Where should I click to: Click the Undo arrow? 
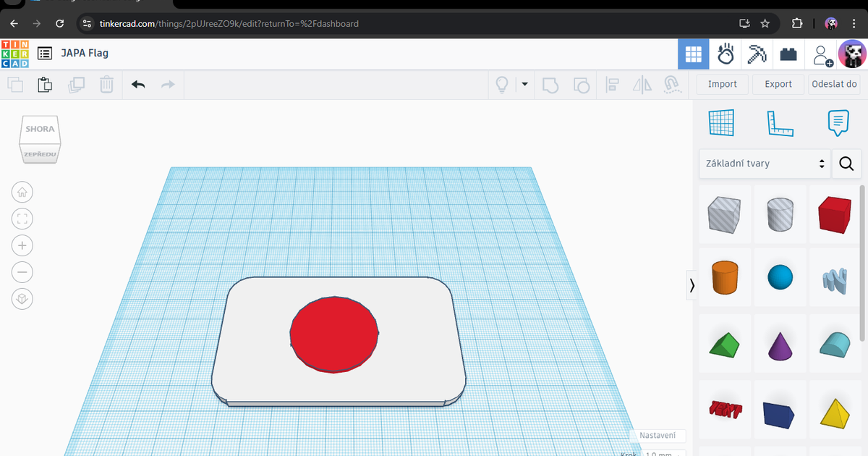coord(137,85)
